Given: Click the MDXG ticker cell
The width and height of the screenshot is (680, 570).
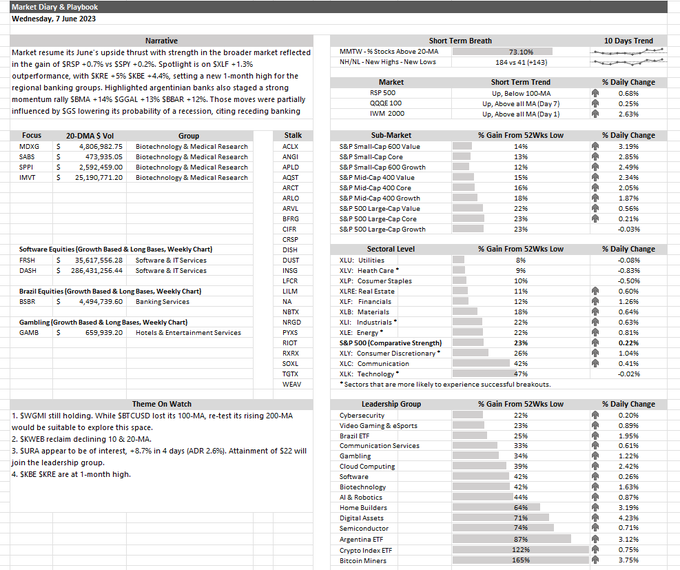Looking at the screenshot, I should [x=29, y=146].
